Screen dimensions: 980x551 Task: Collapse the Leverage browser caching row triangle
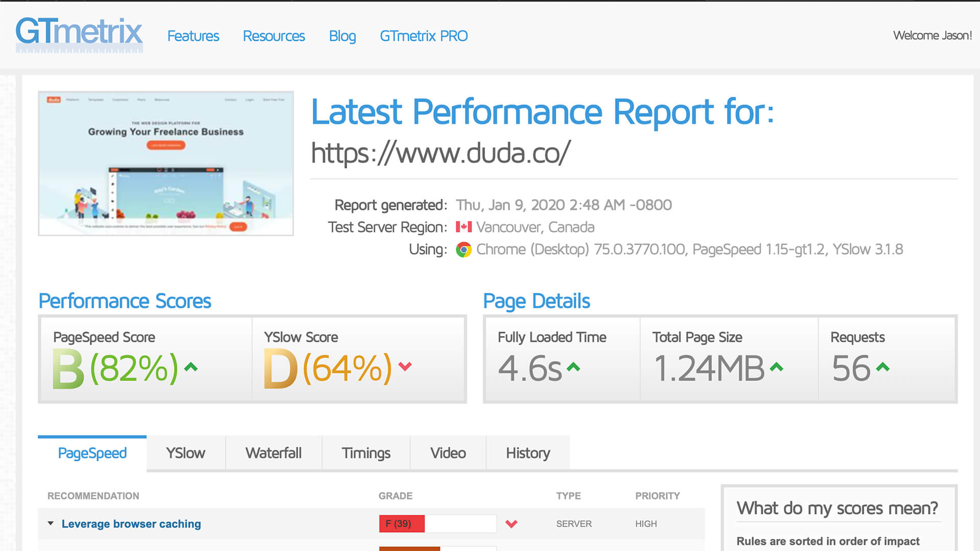51,523
